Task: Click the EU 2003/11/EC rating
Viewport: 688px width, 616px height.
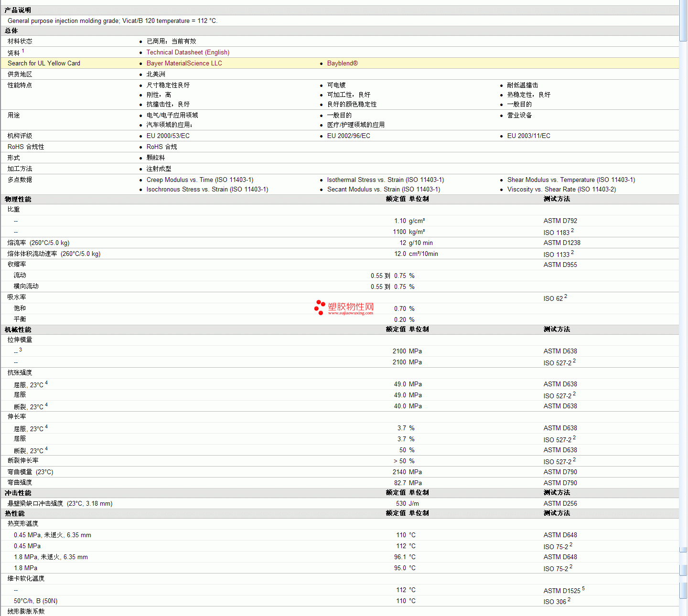Action: pos(529,136)
